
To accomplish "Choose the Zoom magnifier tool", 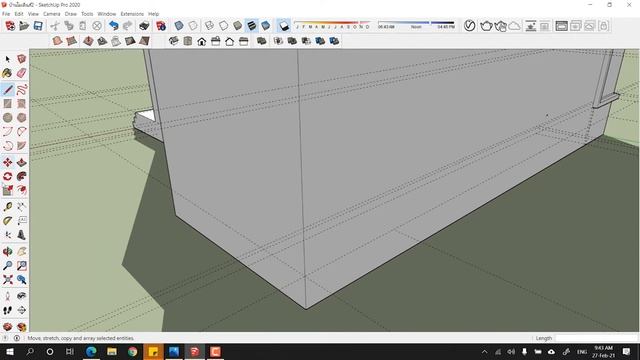I will pyautogui.click(x=8, y=266).
